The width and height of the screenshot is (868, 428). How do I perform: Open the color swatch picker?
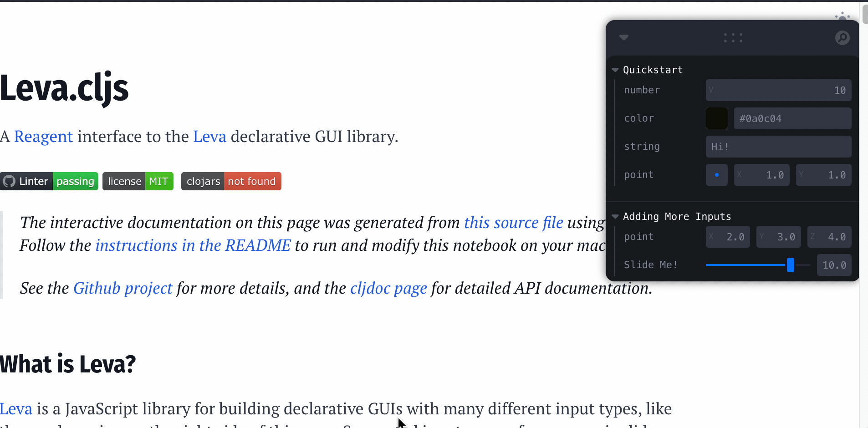coord(717,118)
